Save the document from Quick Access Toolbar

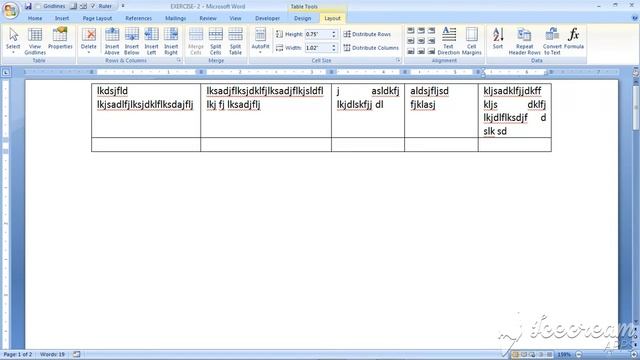coord(28,6)
